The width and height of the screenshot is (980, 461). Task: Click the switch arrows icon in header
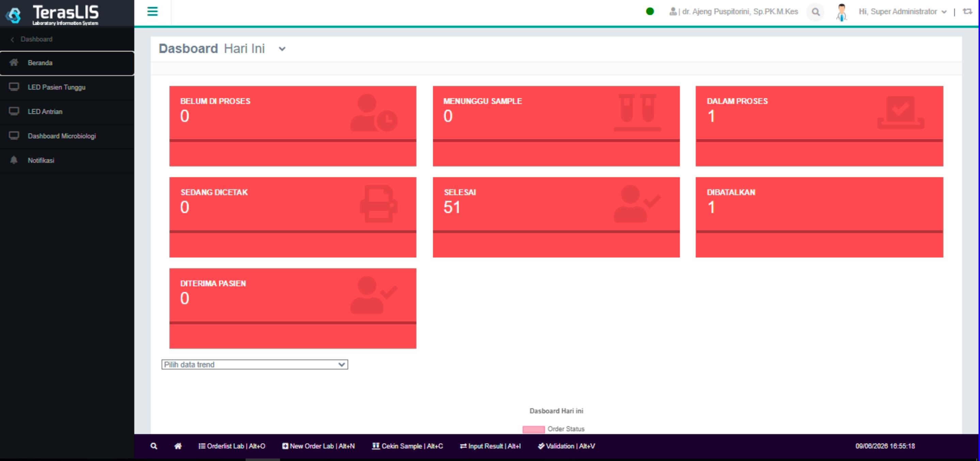(967, 12)
